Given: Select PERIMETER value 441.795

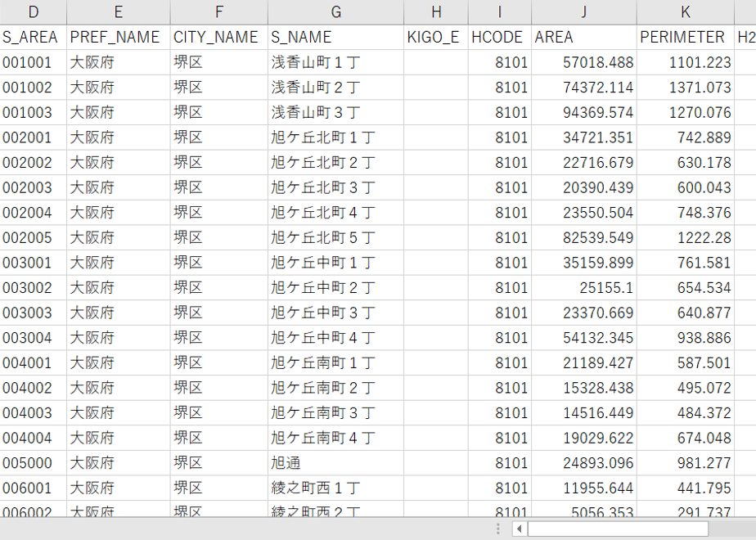Looking at the screenshot, I should click(x=686, y=488).
